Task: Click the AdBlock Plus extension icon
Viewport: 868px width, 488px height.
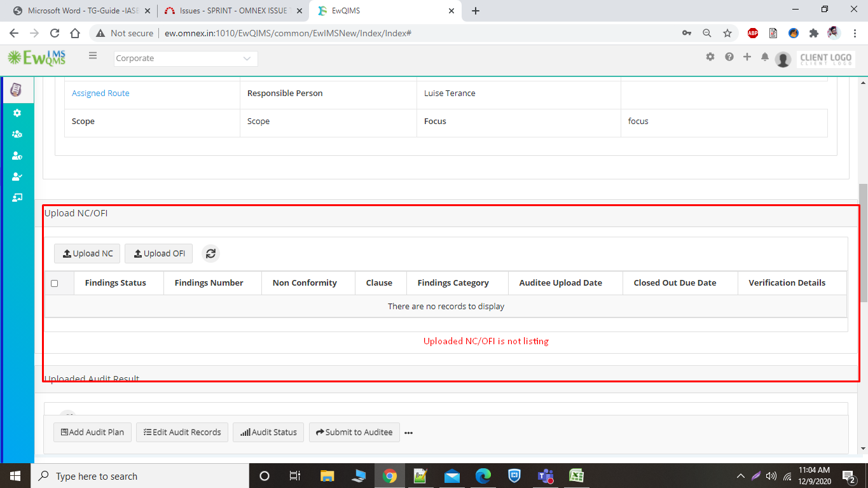Action: point(753,33)
